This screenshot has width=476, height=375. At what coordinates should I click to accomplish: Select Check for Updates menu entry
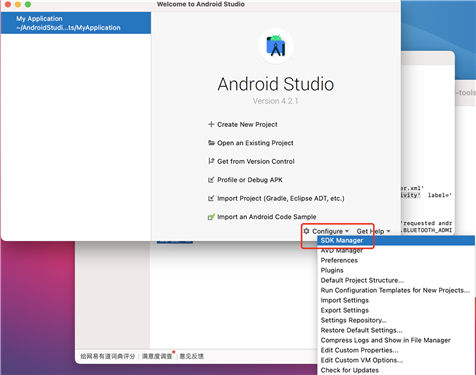point(396,370)
